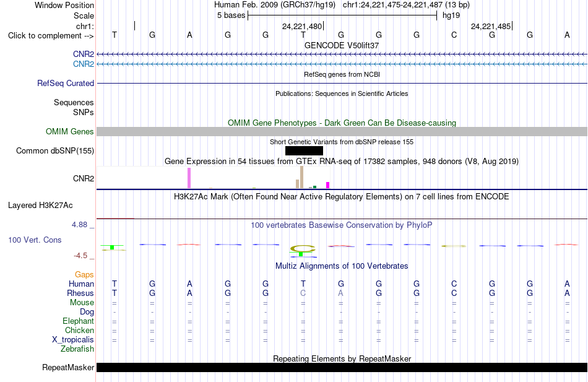Select the Window Position track label

[64, 5]
